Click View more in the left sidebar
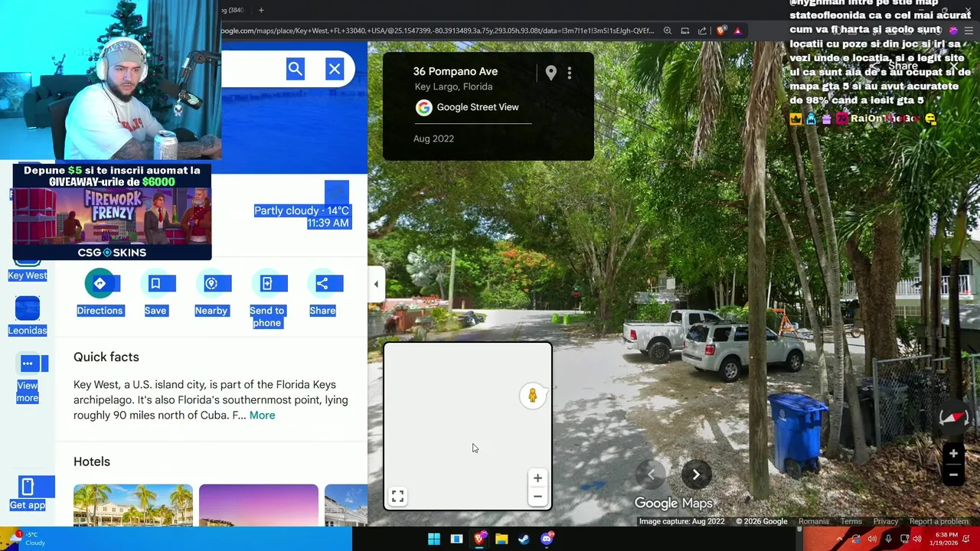The width and height of the screenshot is (980, 551). pyautogui.click(x=28, y=378)
